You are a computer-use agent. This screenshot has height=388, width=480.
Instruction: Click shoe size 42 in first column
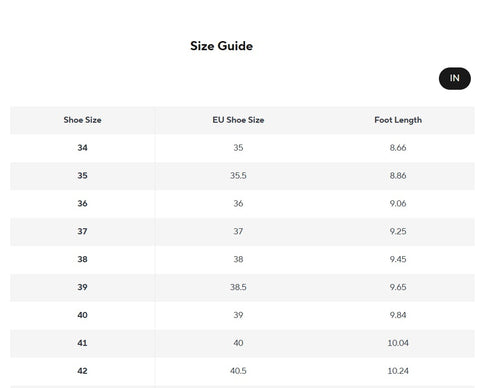click(x=82, y=371)
